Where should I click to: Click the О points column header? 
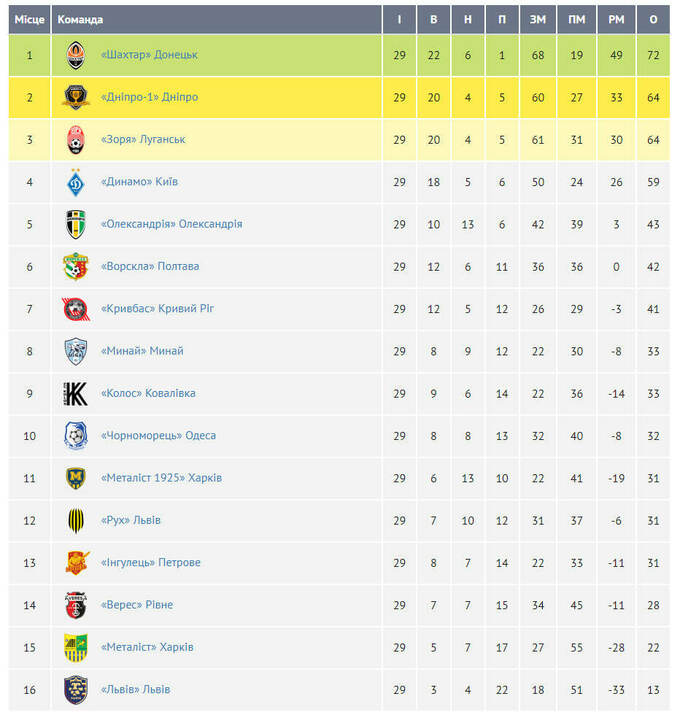pyautogui.click(x=653, y=20)
